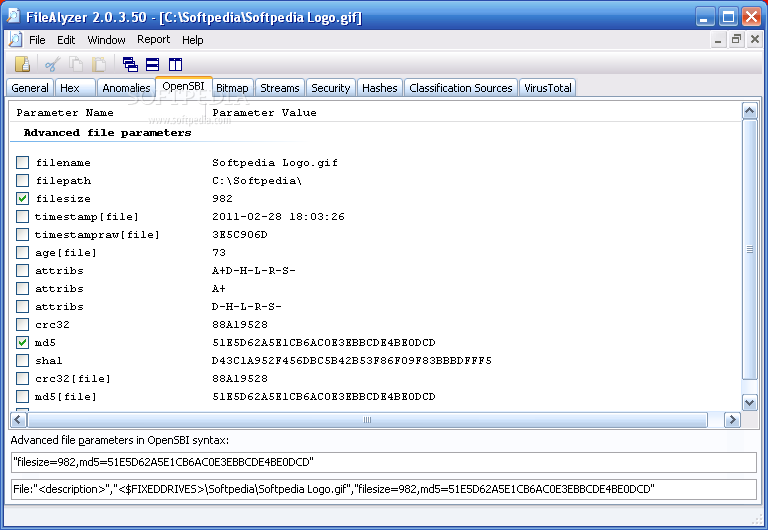Click the Copy toolbar icon
The height and width of the screenshot is (530, 768).
pyautogui.click(x=76, y=64)
